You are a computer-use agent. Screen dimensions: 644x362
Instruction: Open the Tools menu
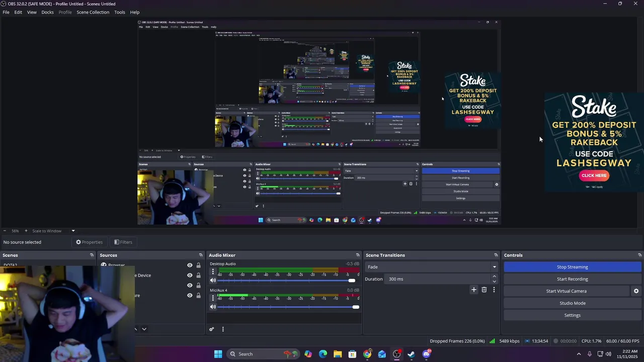(x=120, y=12)
